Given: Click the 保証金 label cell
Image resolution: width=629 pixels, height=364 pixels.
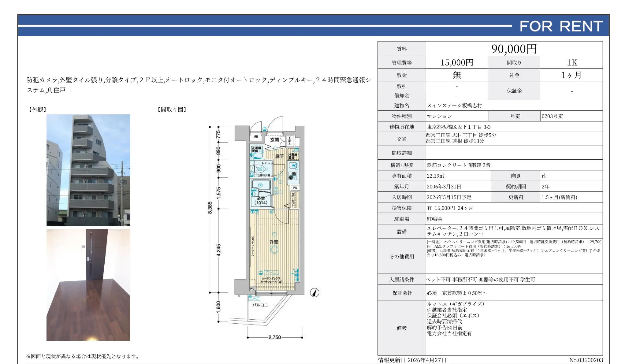Looking at the screenshot, I should click(x=514, y=91).
